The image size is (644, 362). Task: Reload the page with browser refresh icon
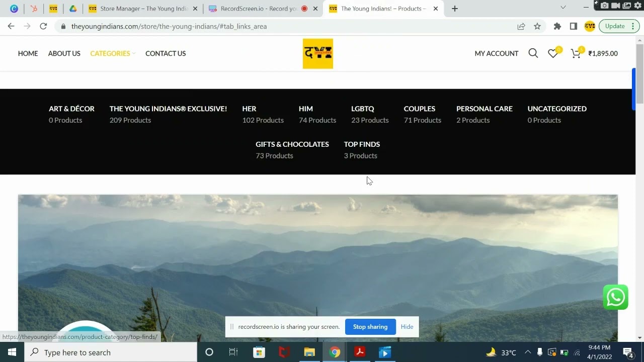click(43, 26)
